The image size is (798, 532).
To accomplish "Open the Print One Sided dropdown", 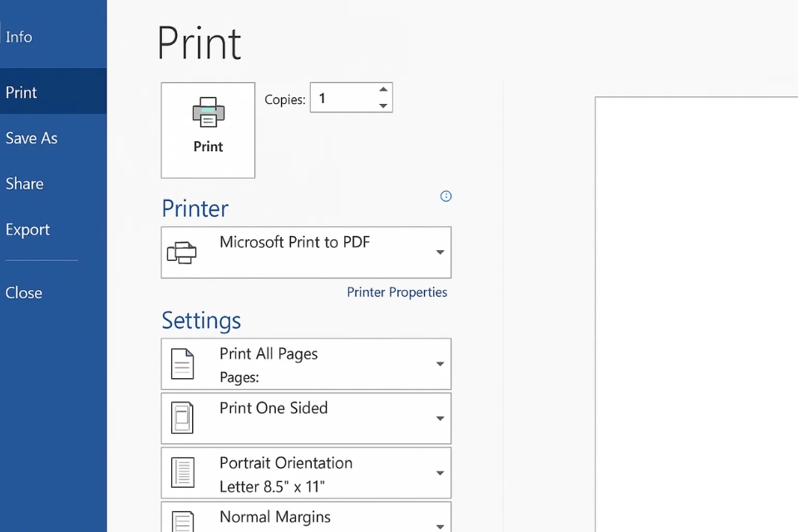I will coord(440,418).
